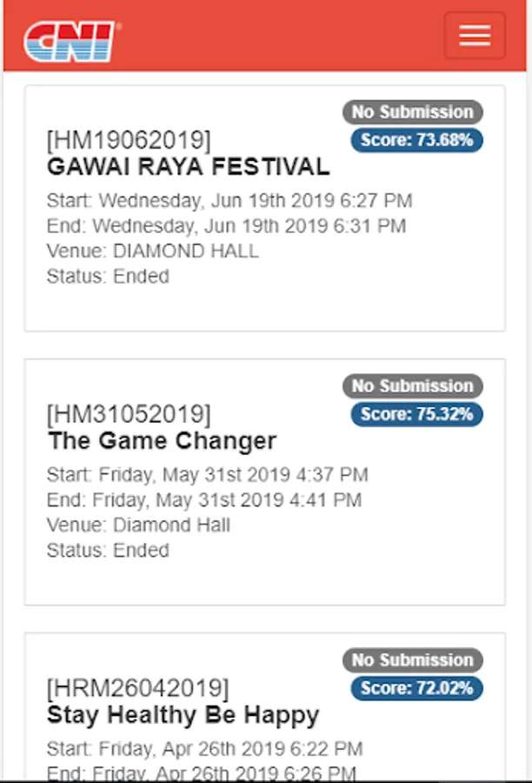
Task: Click No Submission badge on Stay Healthy Be Happy
Action: click(413, 660)
